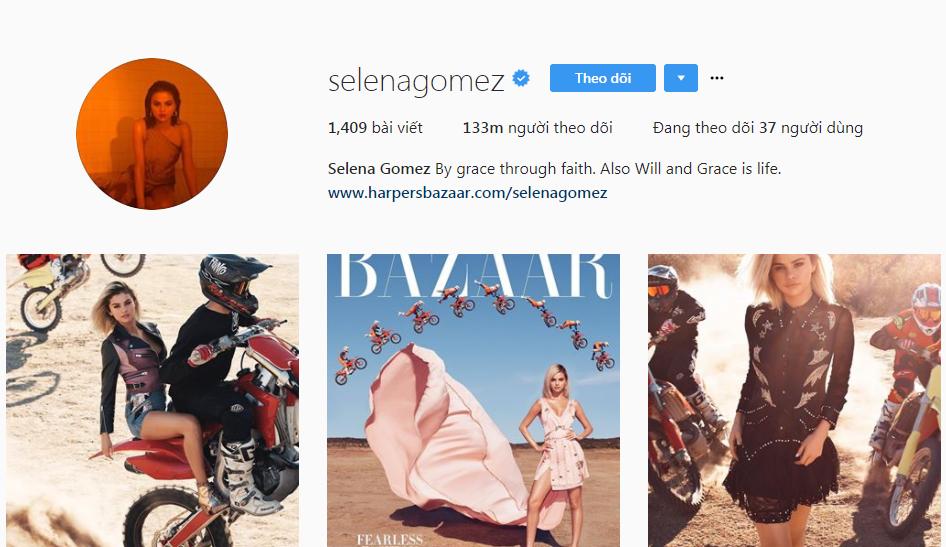The width and height of the screenshot is (946, 547).
Task: Expand the suggested accounts dropdown arrow
Action: (681, 78)
